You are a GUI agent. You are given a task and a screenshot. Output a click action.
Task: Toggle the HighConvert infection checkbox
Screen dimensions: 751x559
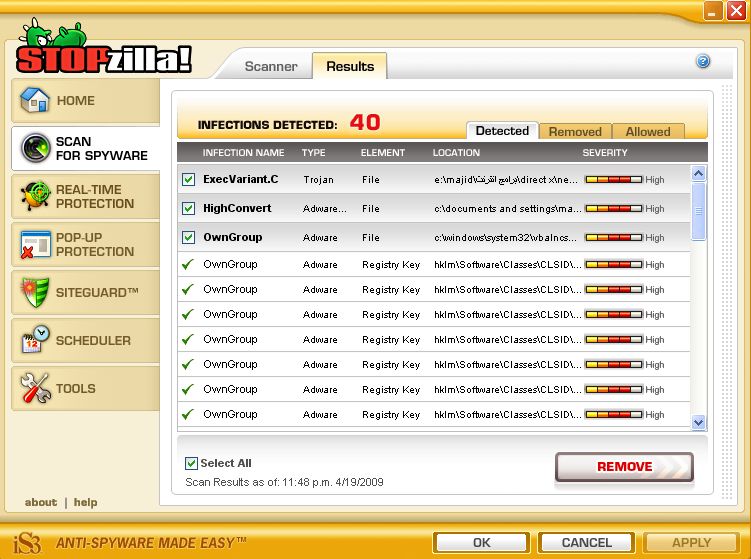[x=188, y=208]
